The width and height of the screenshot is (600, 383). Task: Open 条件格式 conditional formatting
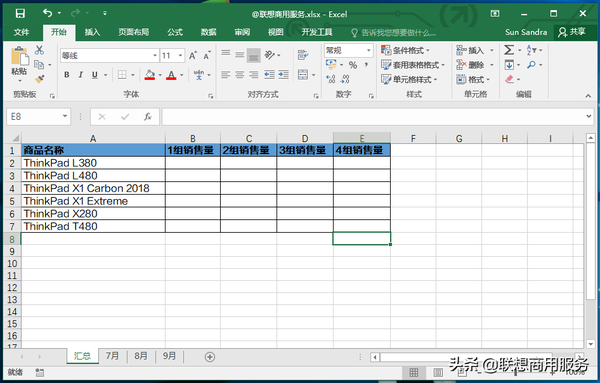tap(406, 50)
